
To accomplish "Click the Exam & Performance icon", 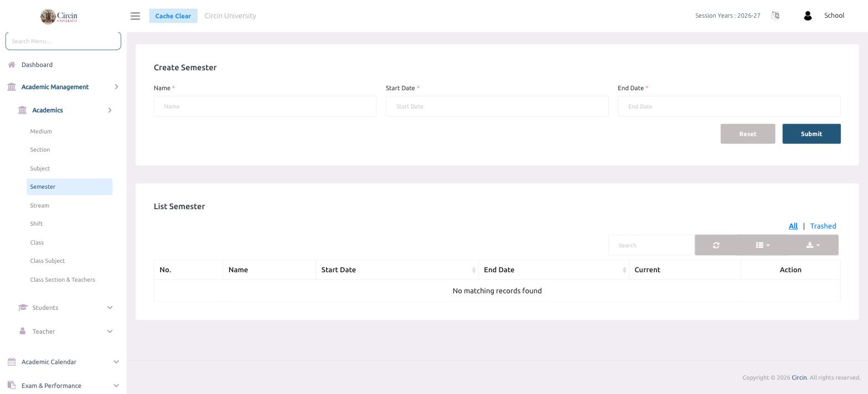I will pos(12,386).
